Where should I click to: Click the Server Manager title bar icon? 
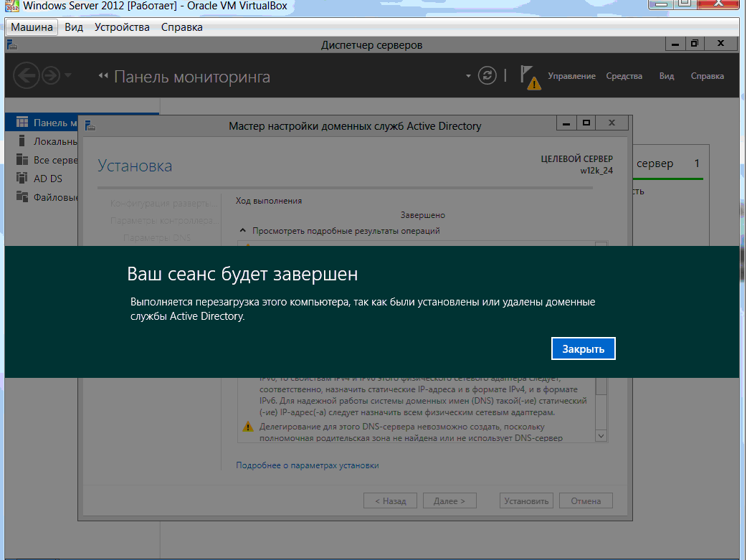[x=12, y=44]
